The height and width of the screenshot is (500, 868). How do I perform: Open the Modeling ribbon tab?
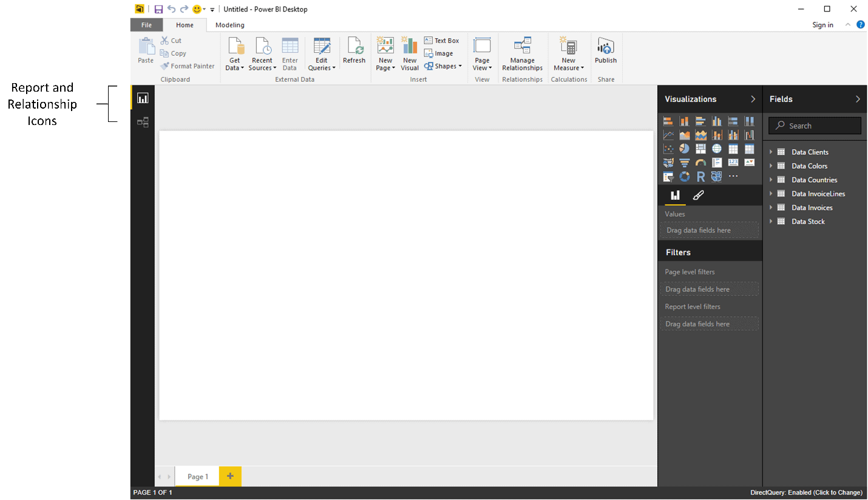tap(230, 25)
